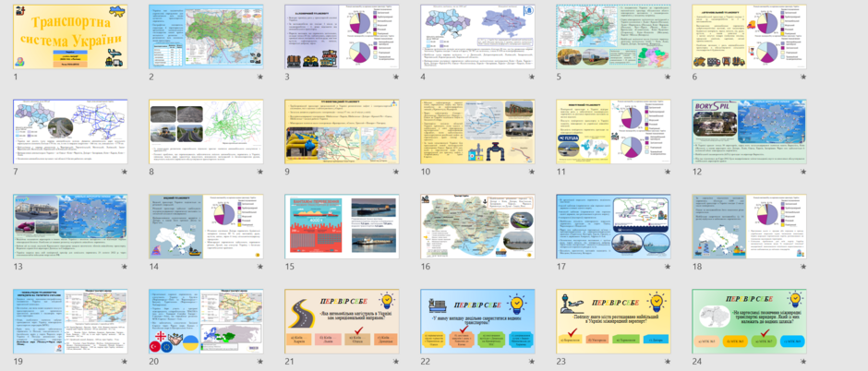Screen dimensions: 868x371
Task: Click the animation star under slide 9
Action: click(396, 172)
